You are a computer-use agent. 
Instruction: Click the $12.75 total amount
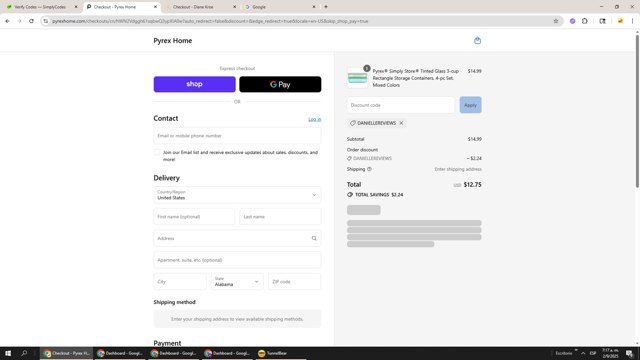(x=473, y=184)
